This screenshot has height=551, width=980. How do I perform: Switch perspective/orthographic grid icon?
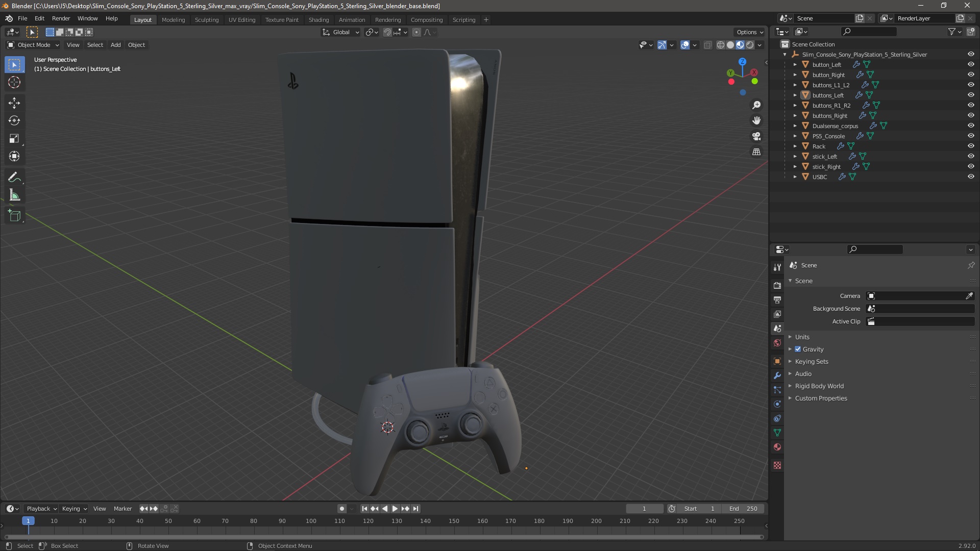[756, 152]
